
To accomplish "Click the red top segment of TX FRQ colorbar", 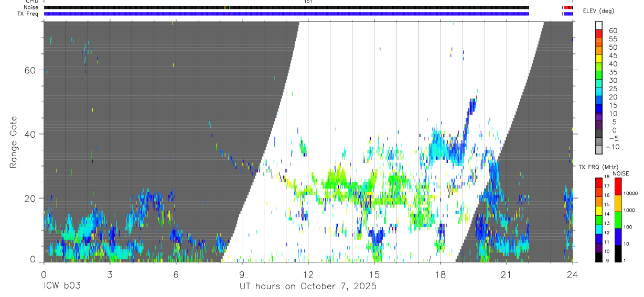I will point(599,183).
